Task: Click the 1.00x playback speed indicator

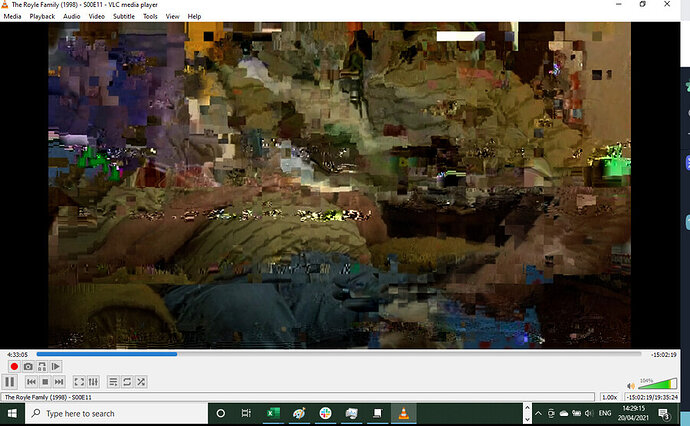Action: 609,397
